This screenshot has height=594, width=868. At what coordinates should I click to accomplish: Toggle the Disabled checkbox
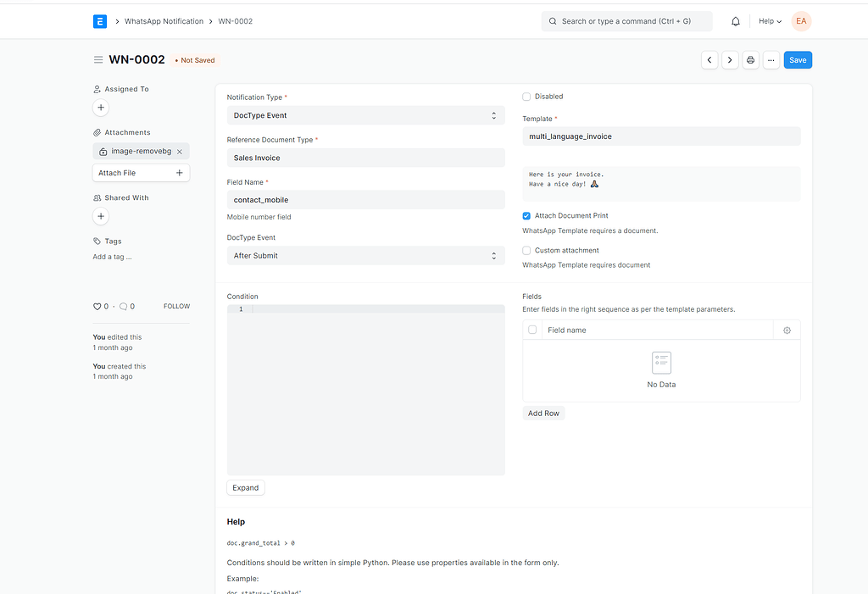[526, 97]
